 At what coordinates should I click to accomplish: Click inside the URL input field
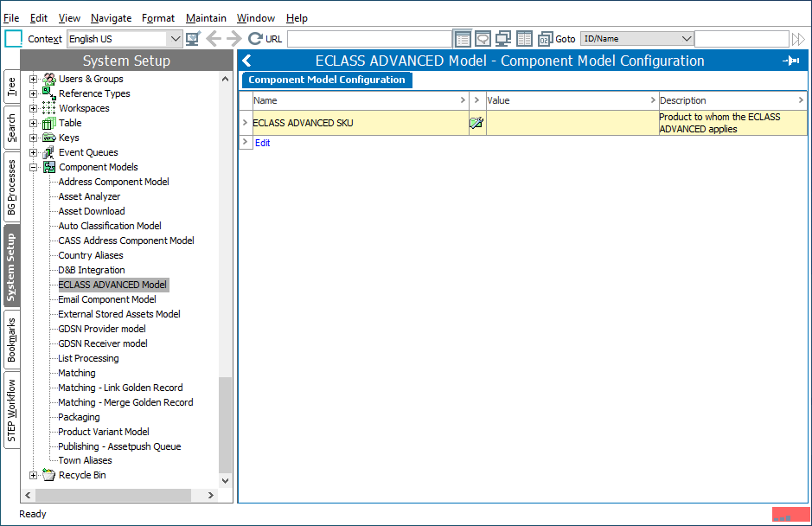pos(368,38)
